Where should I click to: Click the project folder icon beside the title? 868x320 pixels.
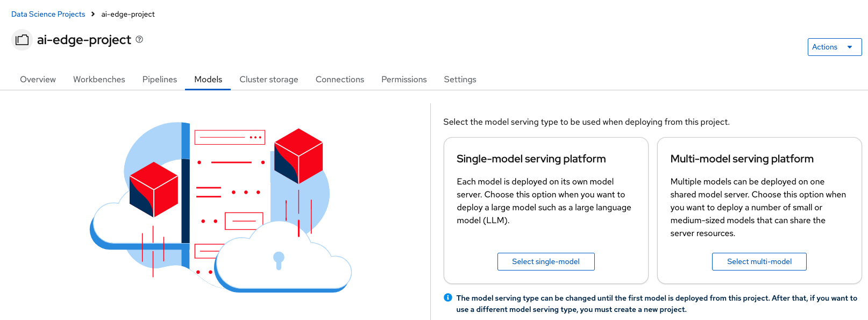click(22, 40)
